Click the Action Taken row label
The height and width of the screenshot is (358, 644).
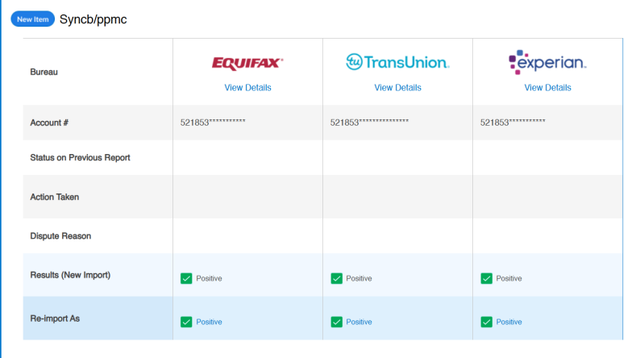[x=55, y=197]
